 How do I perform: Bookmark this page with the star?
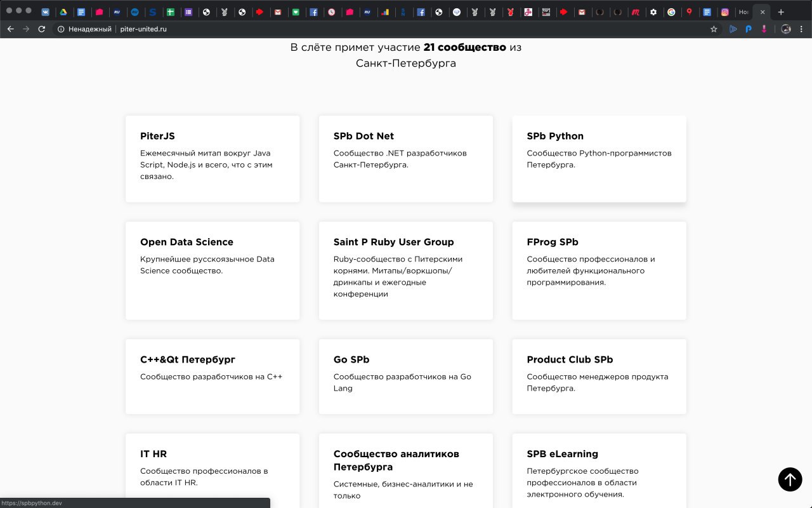pos(714,29)
